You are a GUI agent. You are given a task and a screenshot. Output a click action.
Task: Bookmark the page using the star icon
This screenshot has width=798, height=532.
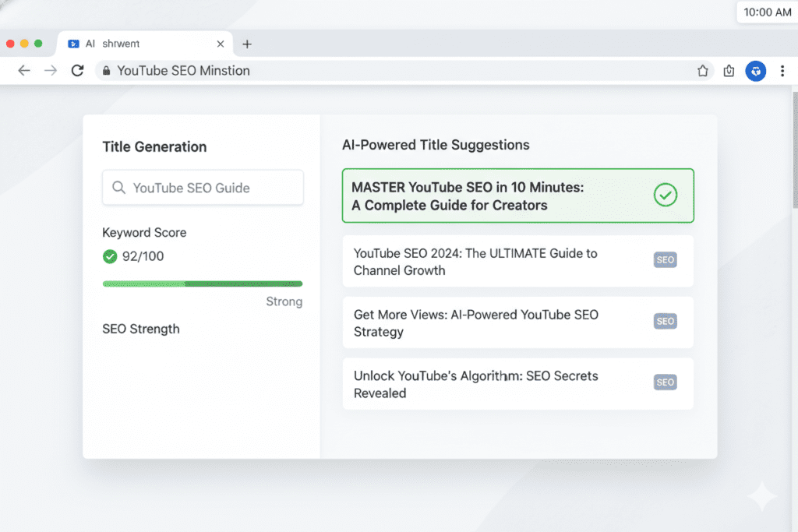coord(702,70)
